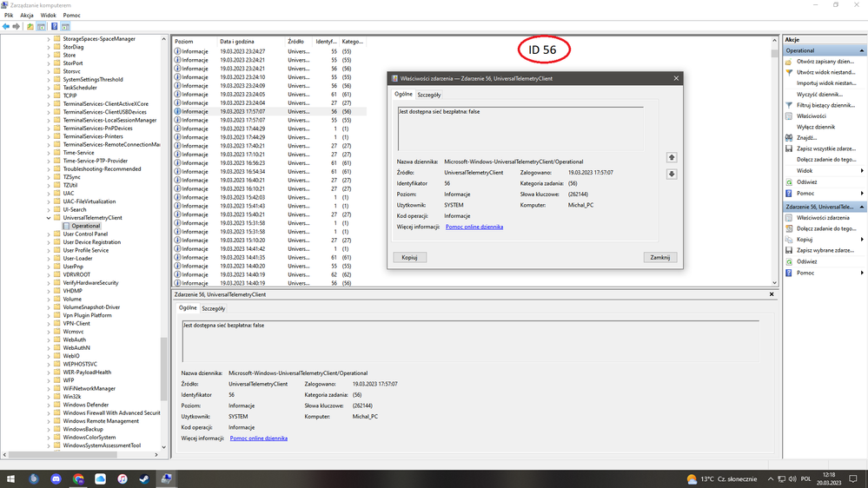Expand the Widok submenu in actions pane
Image resolution: width=868 pixels, height=488 pixels.
coord(861,170)
